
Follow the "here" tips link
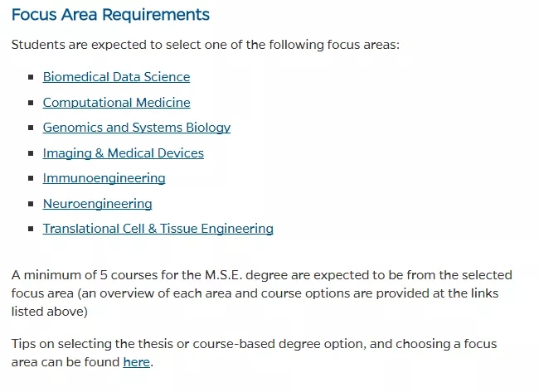[x=137, y=362]
